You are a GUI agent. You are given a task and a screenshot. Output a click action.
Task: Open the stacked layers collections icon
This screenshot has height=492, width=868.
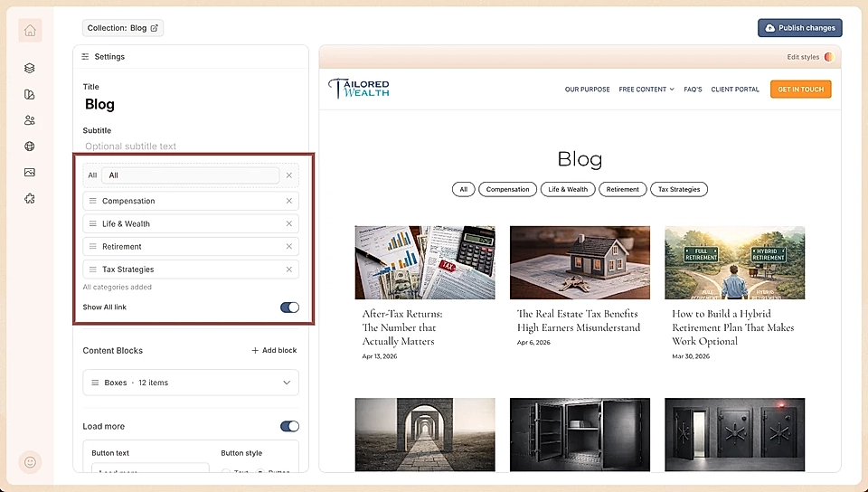[x=30, y=68]
